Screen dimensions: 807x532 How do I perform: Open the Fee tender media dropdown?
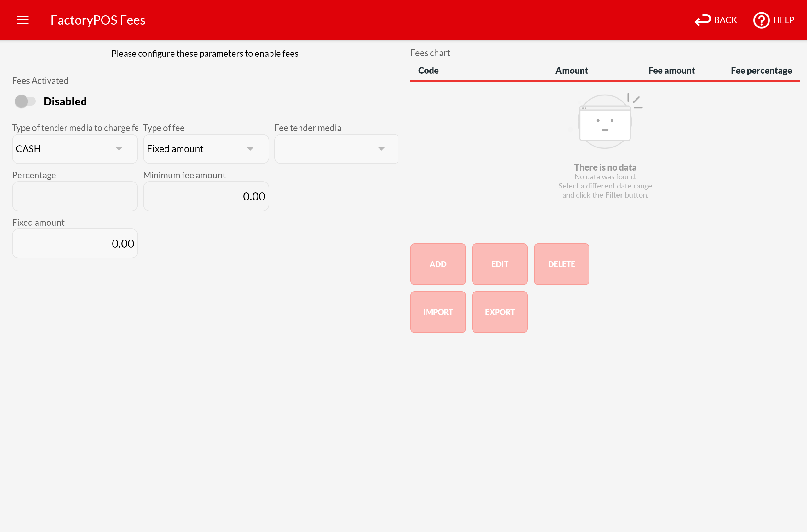pos(336,149)
